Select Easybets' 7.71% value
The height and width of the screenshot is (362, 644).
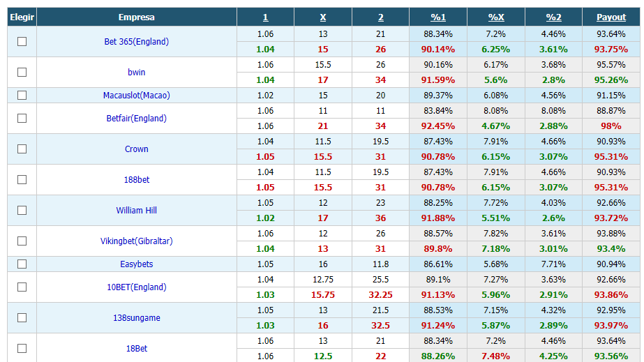click(x=553, y=264)
